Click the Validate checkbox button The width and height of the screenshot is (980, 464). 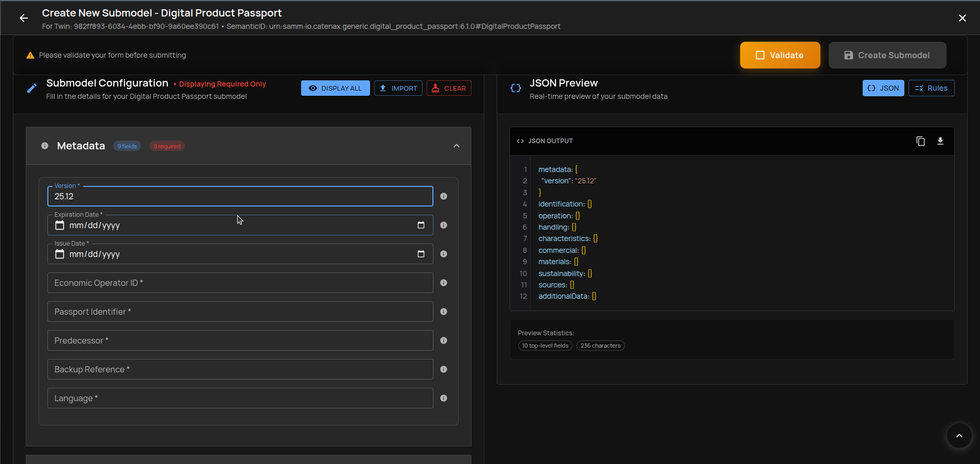780,55
